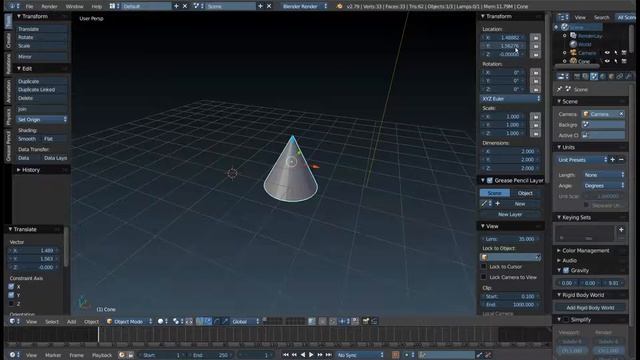Screen dimensions: 640x360
Task: Click the World icon in outliner
Action: coord(573,44)
